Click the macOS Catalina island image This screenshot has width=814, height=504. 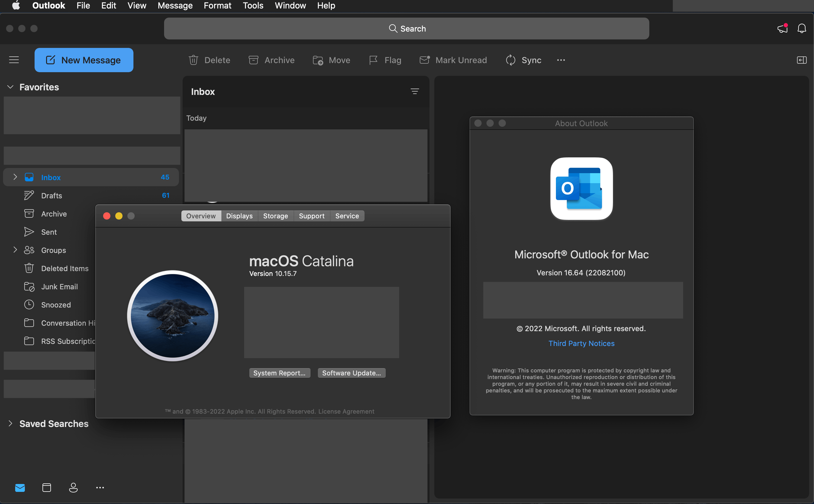(173, 315)
